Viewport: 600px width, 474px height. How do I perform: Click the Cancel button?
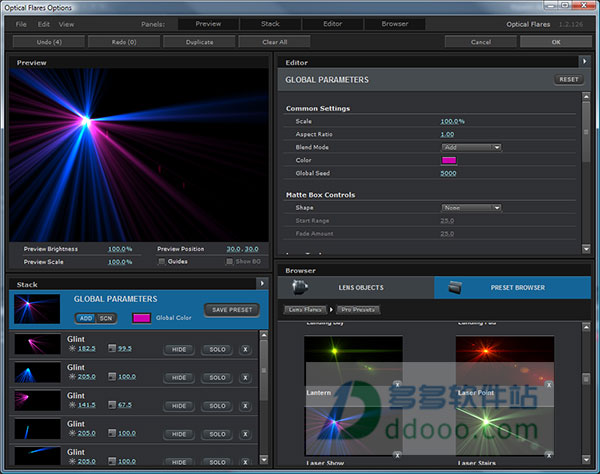pos(481,42)
